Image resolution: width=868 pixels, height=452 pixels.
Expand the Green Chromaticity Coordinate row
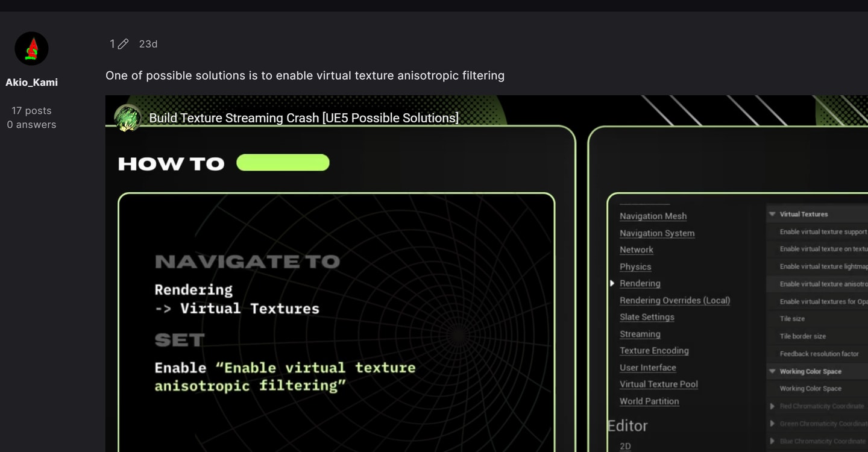coord(772,424)
